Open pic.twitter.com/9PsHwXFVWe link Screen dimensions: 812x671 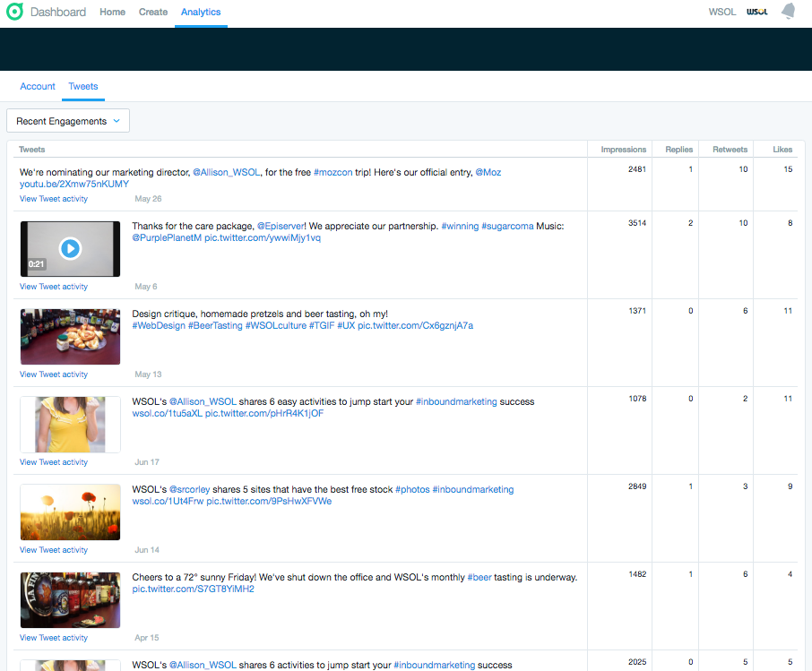(x=269, y=501)
